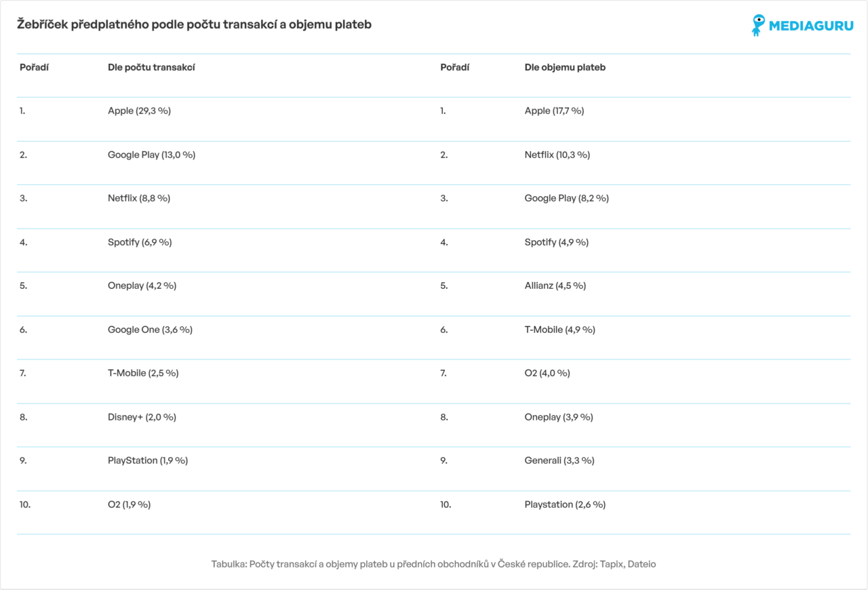This screenshot has width=868, height=590.
Task: Select the Disney+ (2,0 %) cell
Action: 142,417
